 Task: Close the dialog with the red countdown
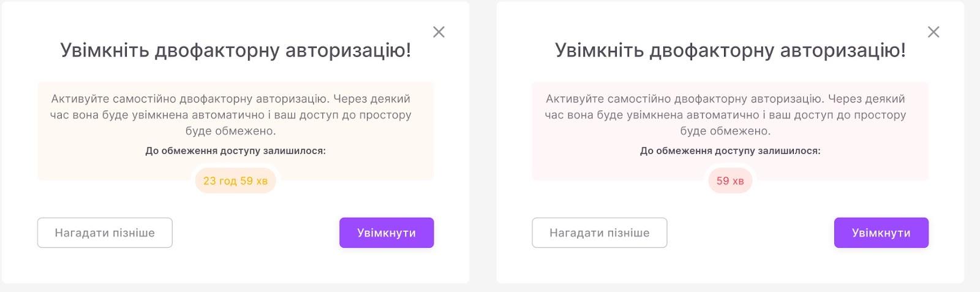(x=933, y=32)
